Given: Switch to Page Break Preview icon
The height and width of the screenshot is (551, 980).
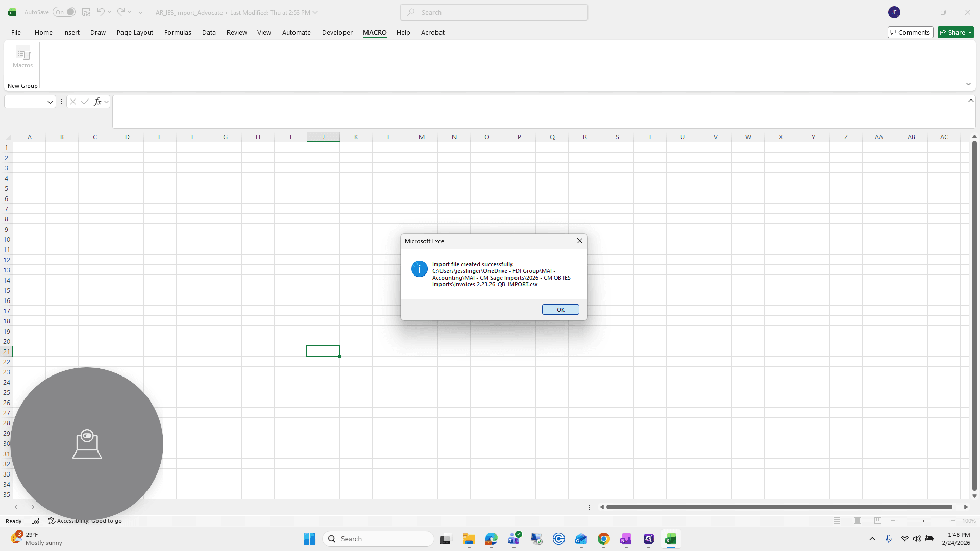Looking at the screenshot, I should 878,521.
